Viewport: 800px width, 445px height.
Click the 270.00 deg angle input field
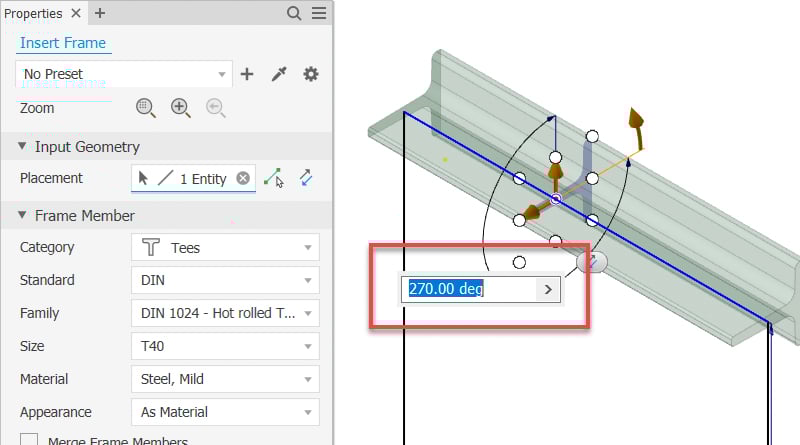[468, 289]
